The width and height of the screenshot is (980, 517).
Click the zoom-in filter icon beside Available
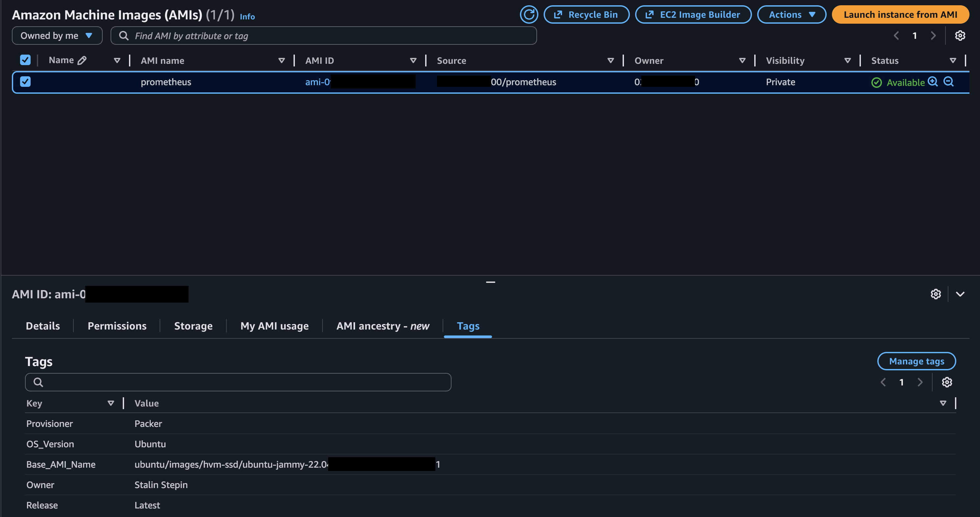(x=932, y=82)
